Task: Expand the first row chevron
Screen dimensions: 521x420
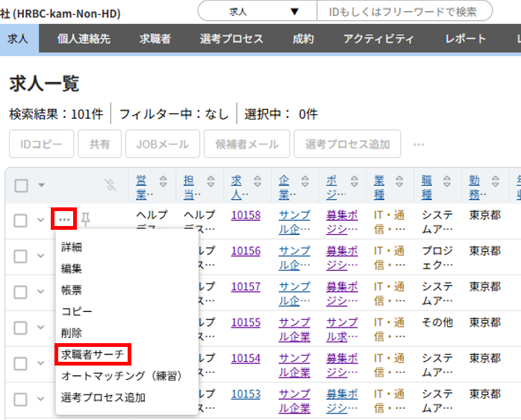Action: pos(40,220)
